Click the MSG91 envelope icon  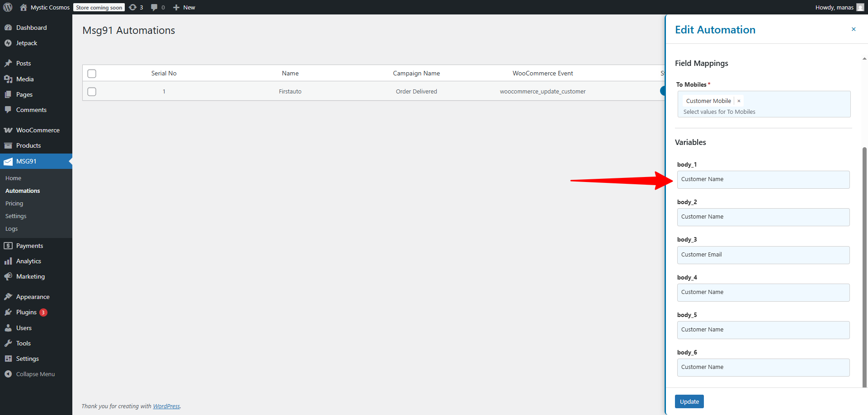coord(8,161)
